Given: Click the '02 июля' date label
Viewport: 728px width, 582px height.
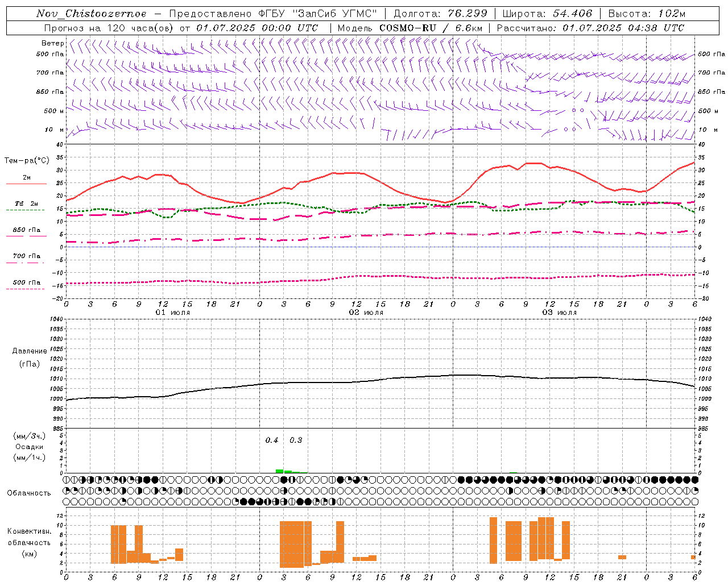Looking at the screenshot, I should tap(366, 313).
